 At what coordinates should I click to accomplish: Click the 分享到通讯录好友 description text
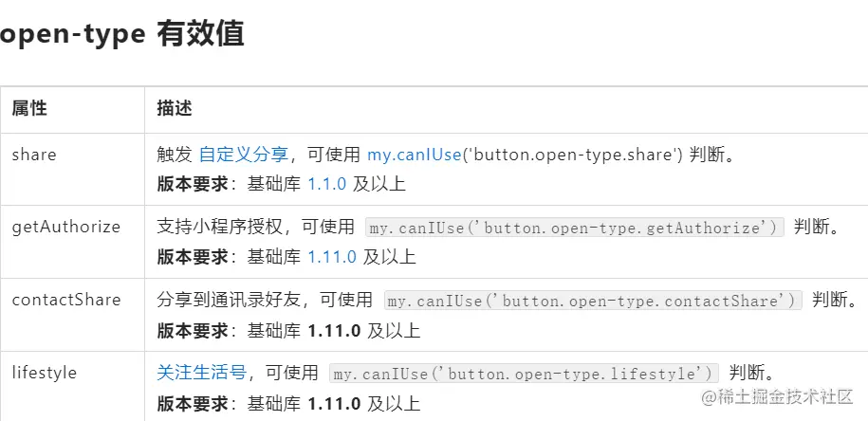coord(231,300)
